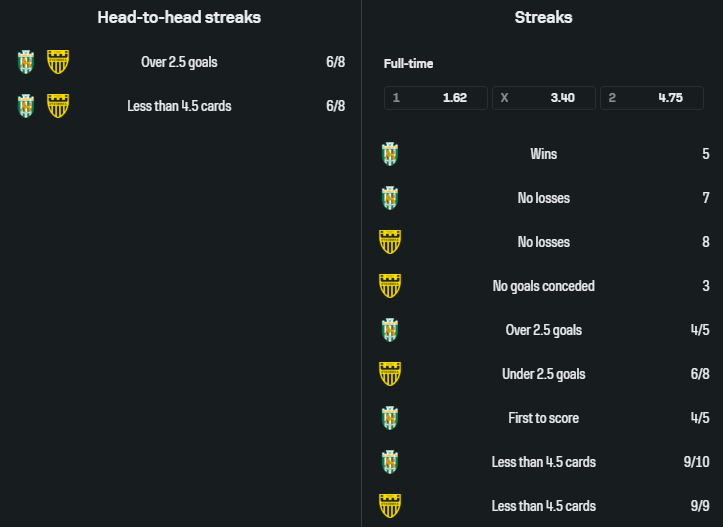The width and height of the screenshot is (723, 527).
Task: Click the Head-to-head streaks heading
Action: point(179,18)
